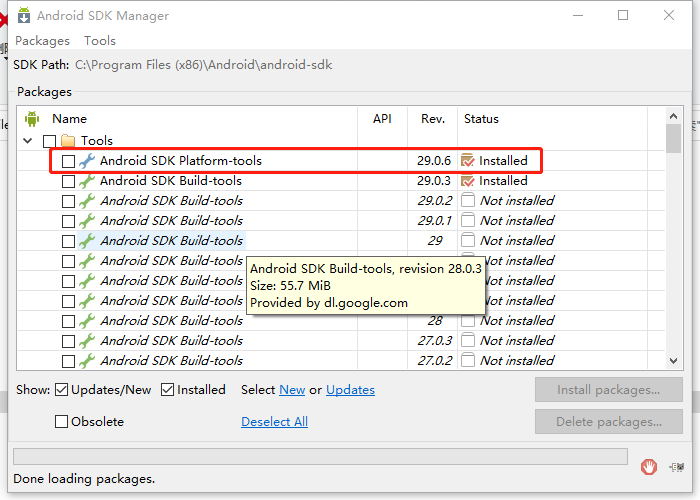
Task: Click Not installed status icon for rev 28
Action: pos(467,321)
